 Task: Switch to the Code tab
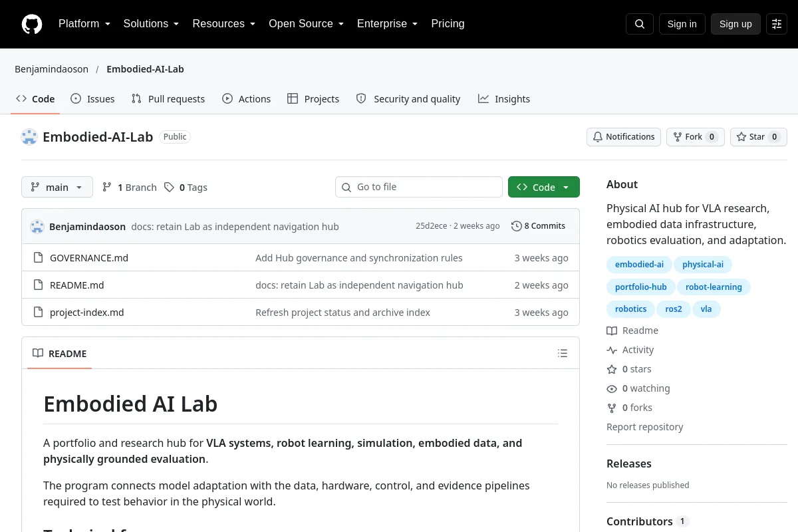pos(35,99)
